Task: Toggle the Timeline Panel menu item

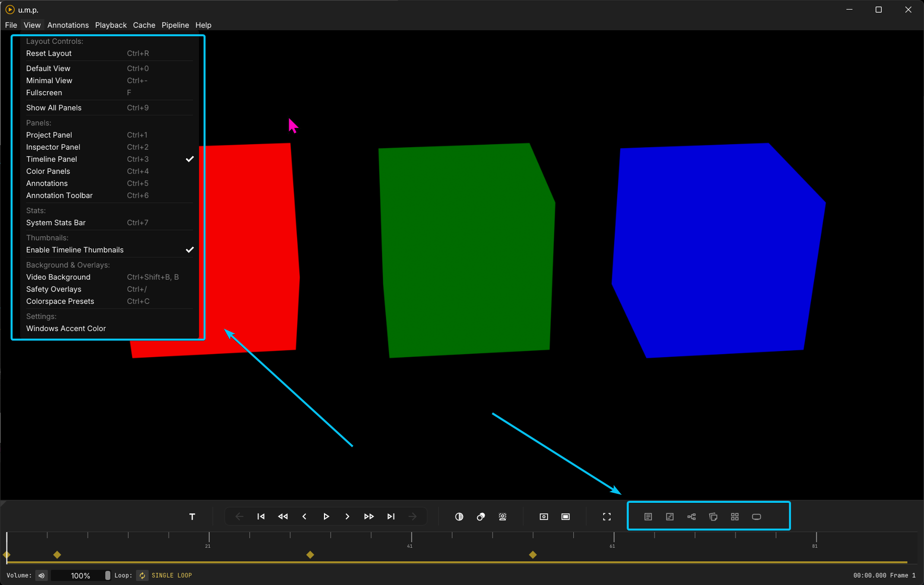Action: (52, 159)
